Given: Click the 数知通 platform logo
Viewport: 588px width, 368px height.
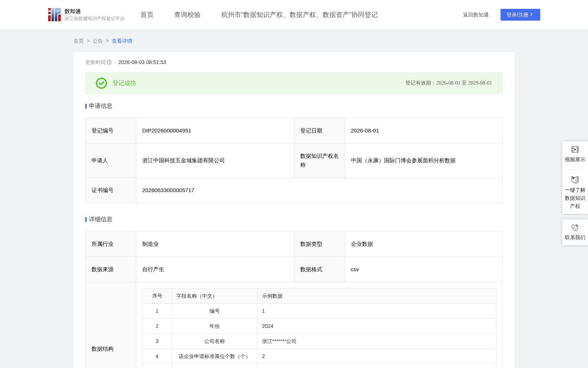Looking at the screenshot, I should (86, 15).
